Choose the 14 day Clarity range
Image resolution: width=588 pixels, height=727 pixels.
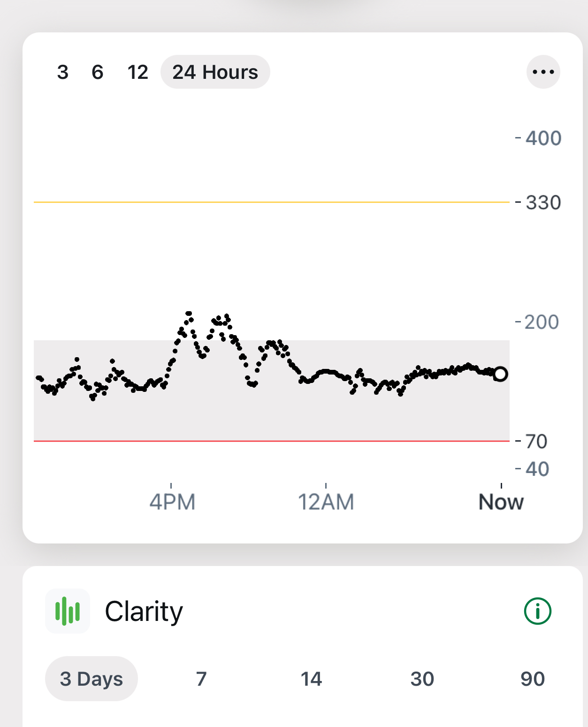[x=311, y=679]
